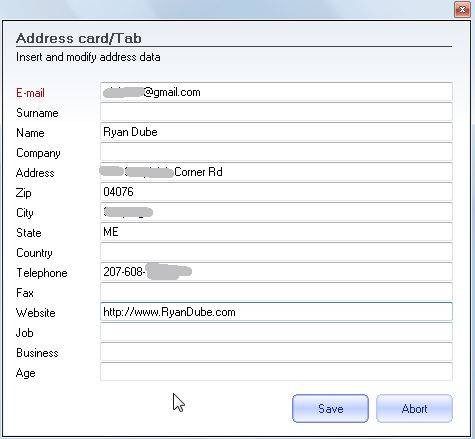
Task: Click the Zip field showing 04076
Action: click(x=276, y=192)
